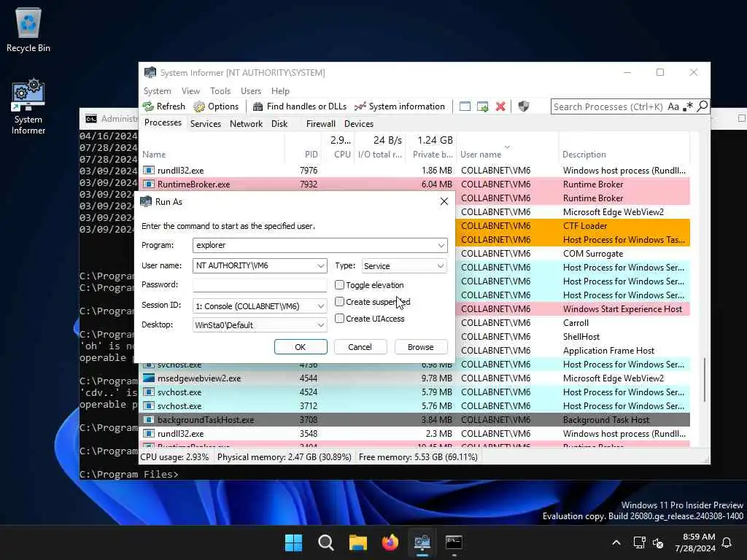Open the Help menu
This screenshot has height=560, width=747.
click(280, 91)
